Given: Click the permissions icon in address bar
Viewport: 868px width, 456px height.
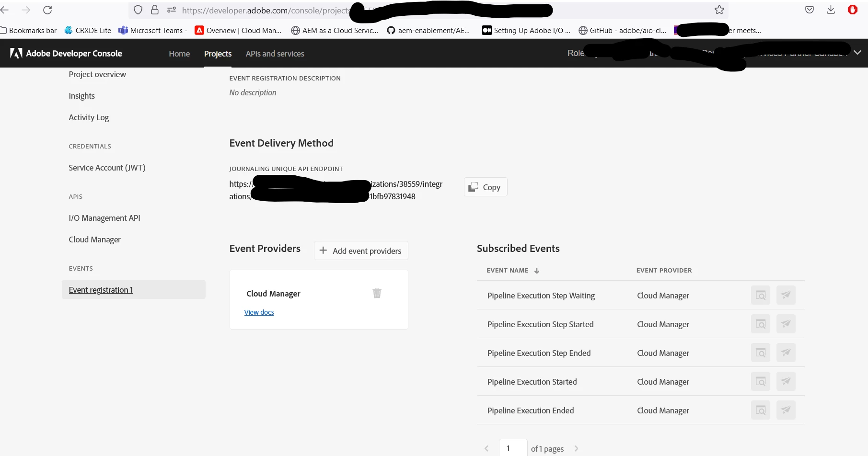Looking at the screenshot, I should (172, 10).
